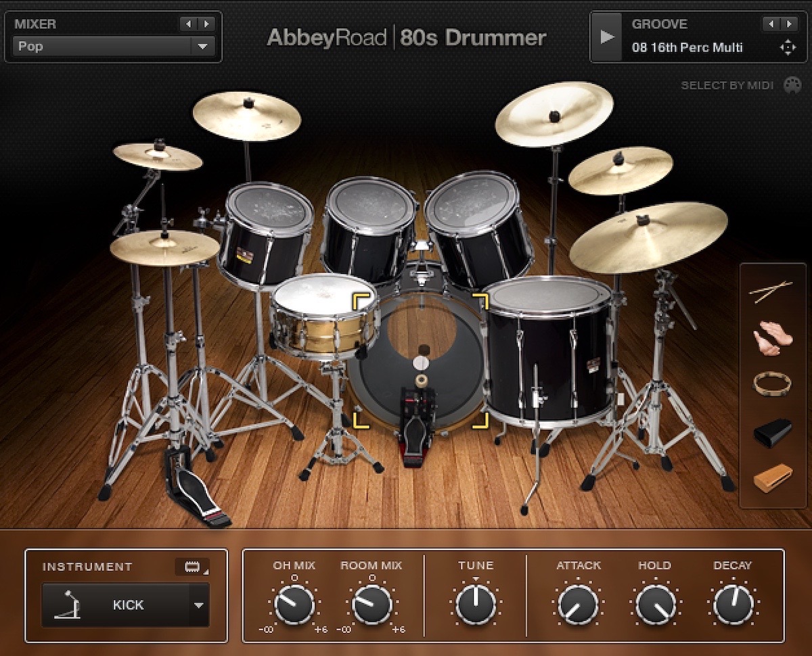Click the groove name 08 16th Perc Multi

tap(687, 47)
